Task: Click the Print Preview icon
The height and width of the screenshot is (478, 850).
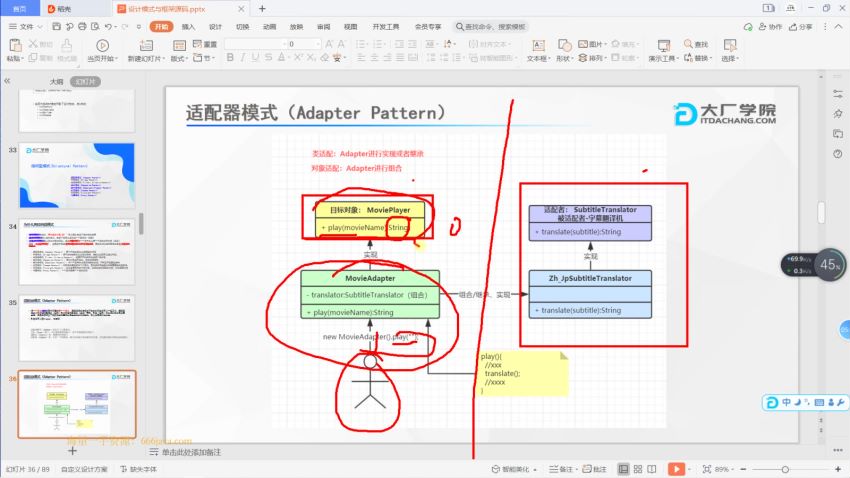Action: pos(95,27)
